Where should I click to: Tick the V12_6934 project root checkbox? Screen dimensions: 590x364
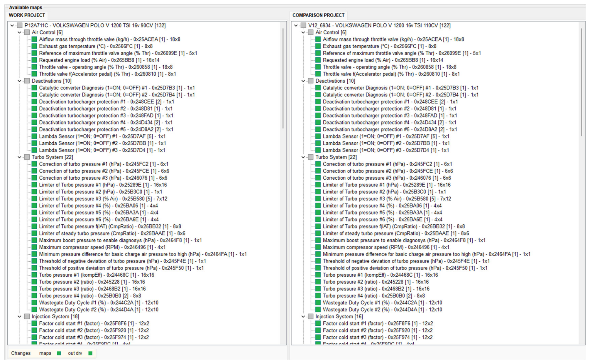tap(303, 25)
